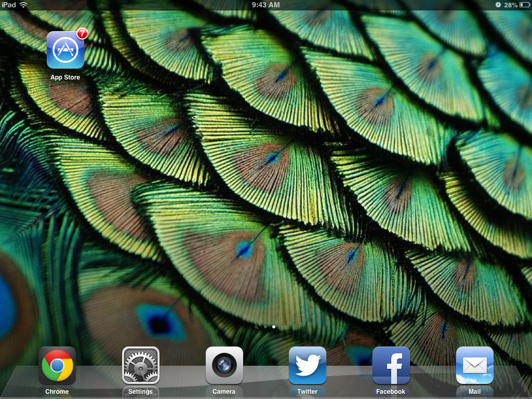The image size is (532, 399).
Task: Click the "App Store" text label
Action: (65, 77)
